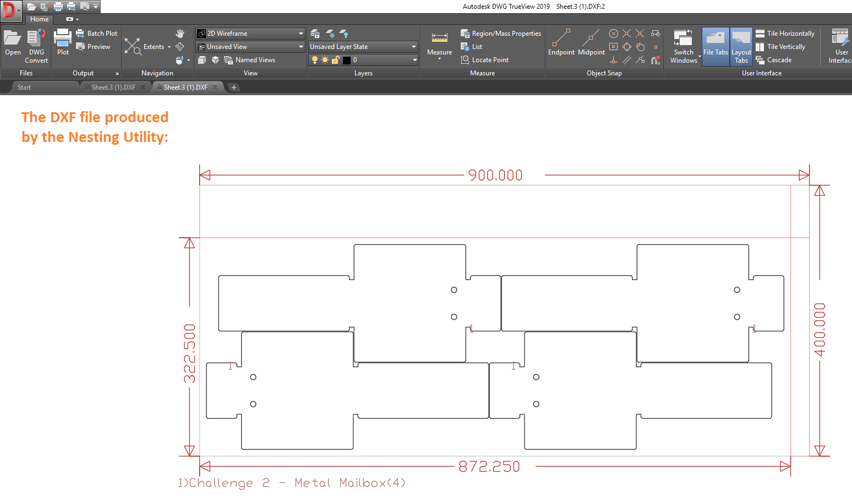Select the Pan hand icon in Navigation
Screen dimensions: 852x504
(x=180, y=33)
